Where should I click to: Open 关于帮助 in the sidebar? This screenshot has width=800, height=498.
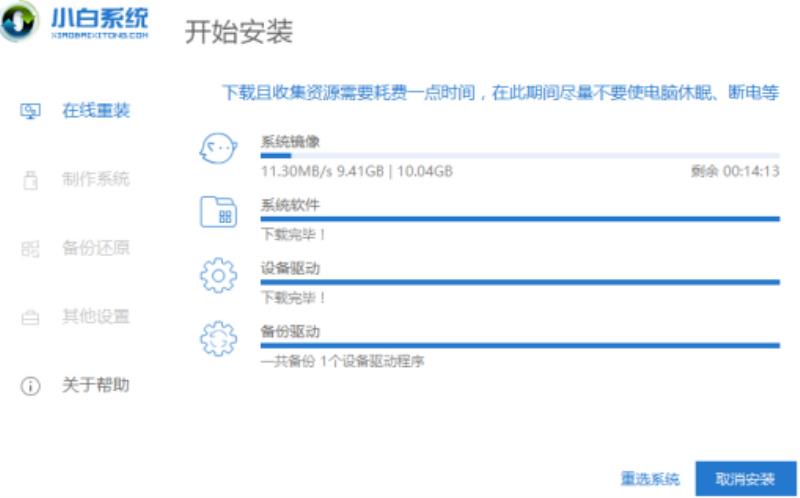click(x=96, y=385)
